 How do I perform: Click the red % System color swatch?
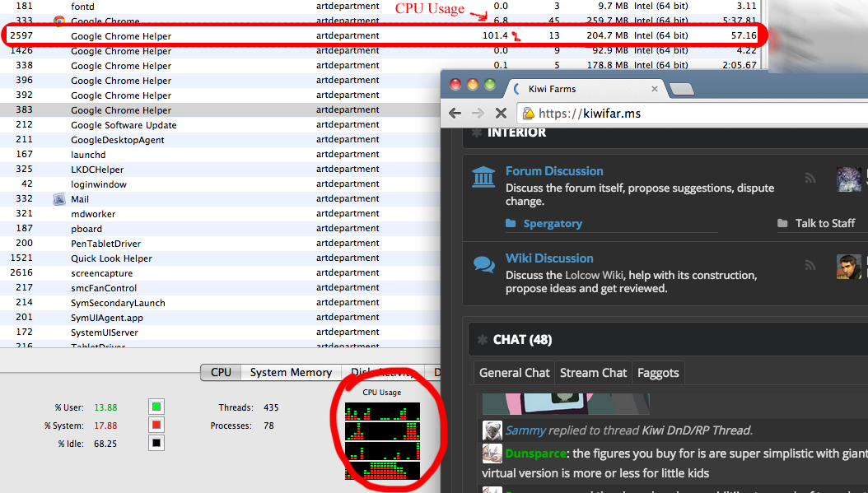tap(156, 425)
